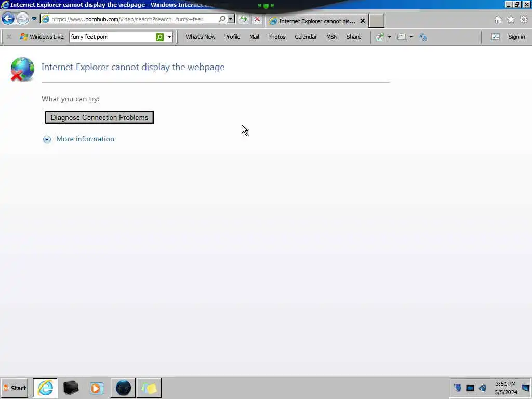Open Mail in the toolbar

(254, 37)
